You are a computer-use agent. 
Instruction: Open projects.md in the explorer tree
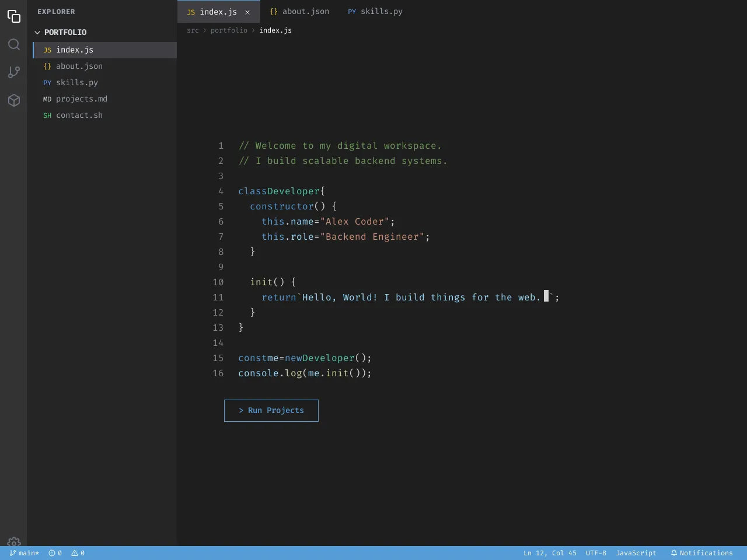(105, 99)
